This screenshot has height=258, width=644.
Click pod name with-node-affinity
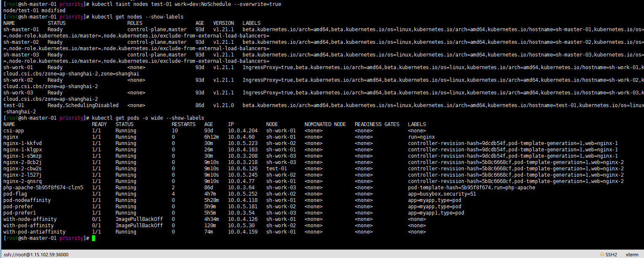30,219
